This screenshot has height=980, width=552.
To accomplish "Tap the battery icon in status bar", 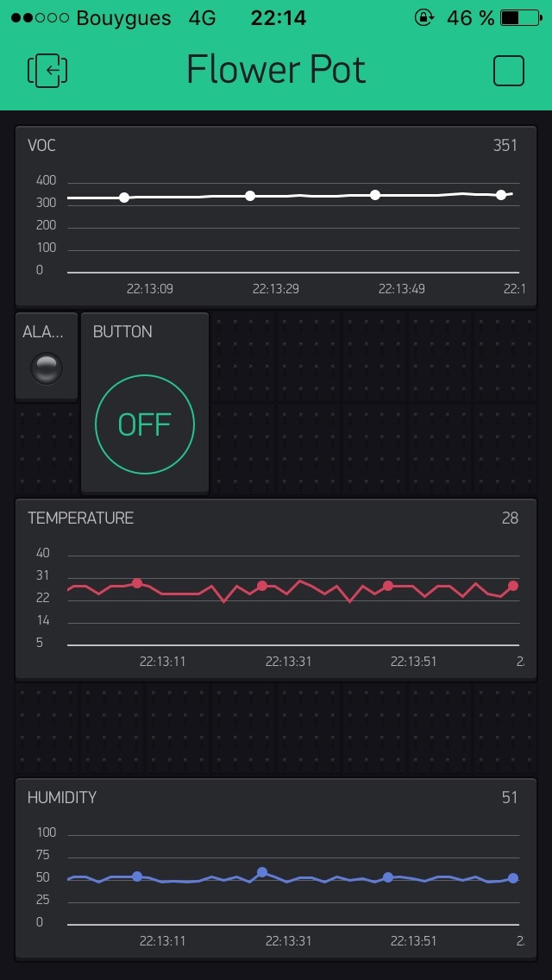I will 521,17.
